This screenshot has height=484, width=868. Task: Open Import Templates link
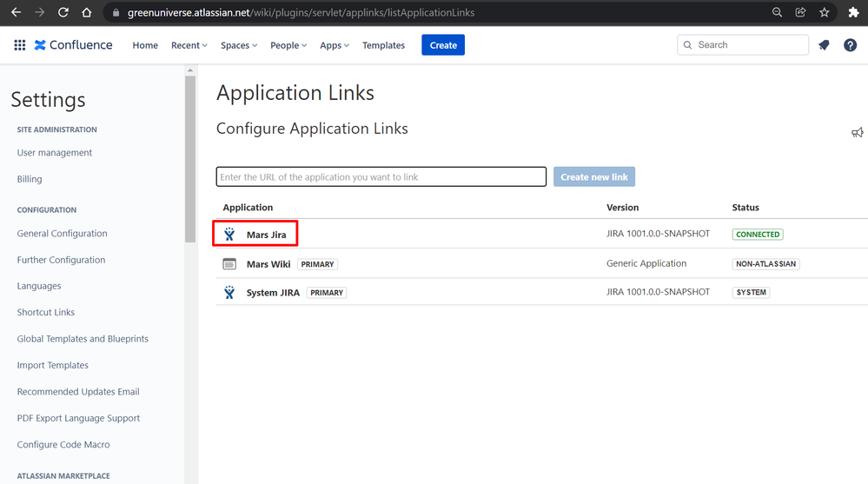point(53,365)
